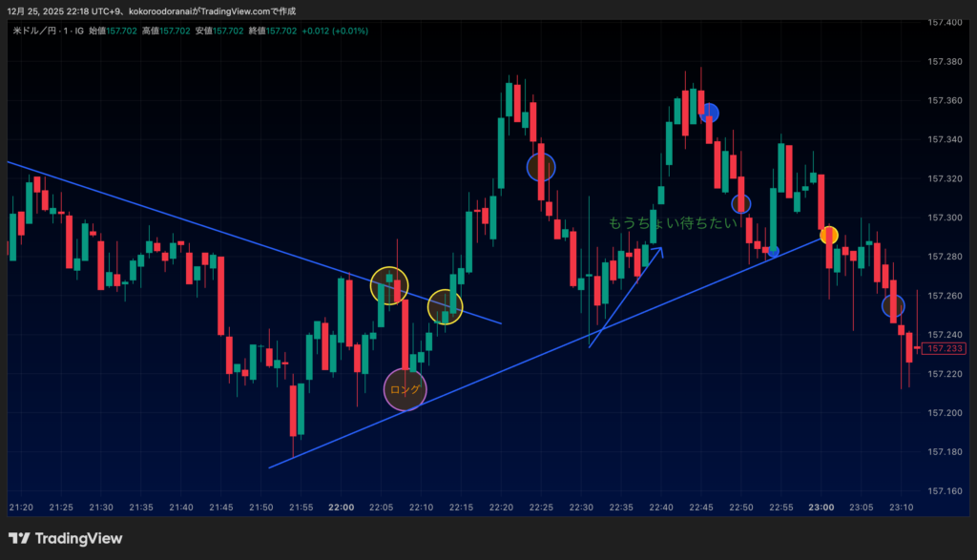
Task: Click the green もうちょい待ちたい text note
Action: point(673,223)
